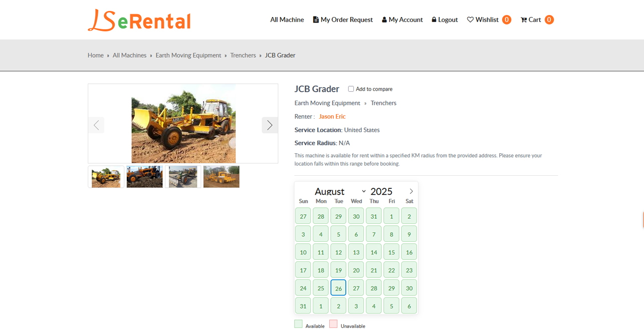Open All Machines breadcrumb link
Viewport: 644px width, 330px height.
pyautogui.click(x=129, y=55)
